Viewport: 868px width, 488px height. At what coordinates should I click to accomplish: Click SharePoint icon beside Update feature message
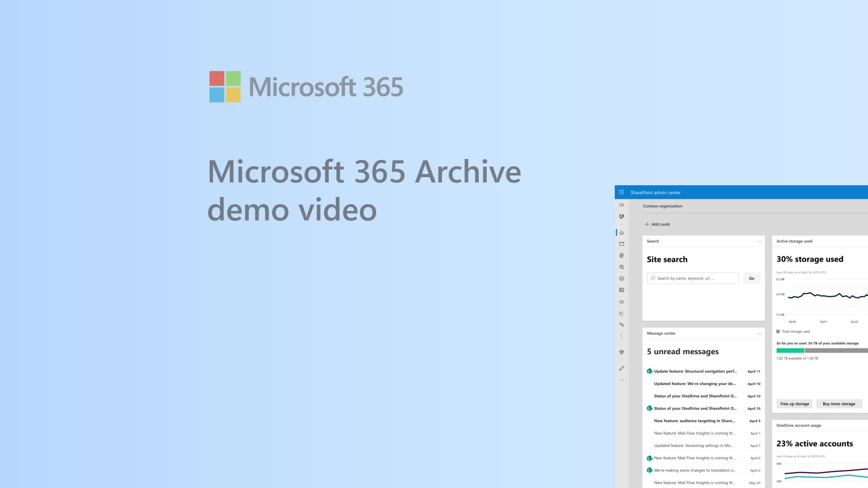tap(649, 371)
